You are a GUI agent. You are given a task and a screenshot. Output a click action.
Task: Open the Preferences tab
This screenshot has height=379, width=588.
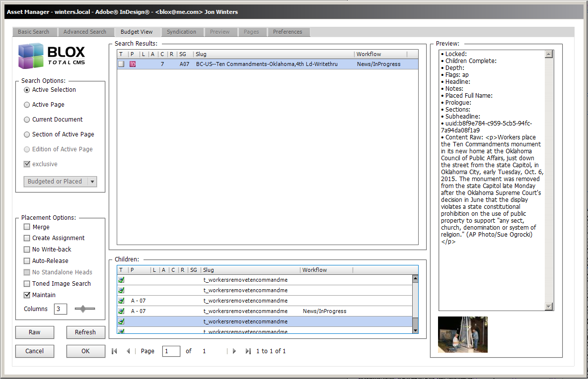[288, 32]
